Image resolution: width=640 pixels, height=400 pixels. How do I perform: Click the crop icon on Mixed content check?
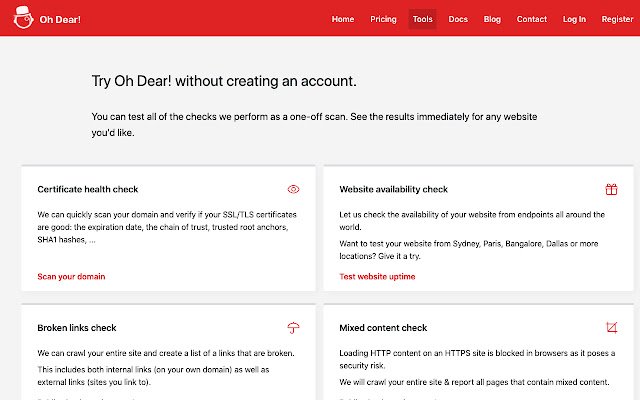coord(611,327)
